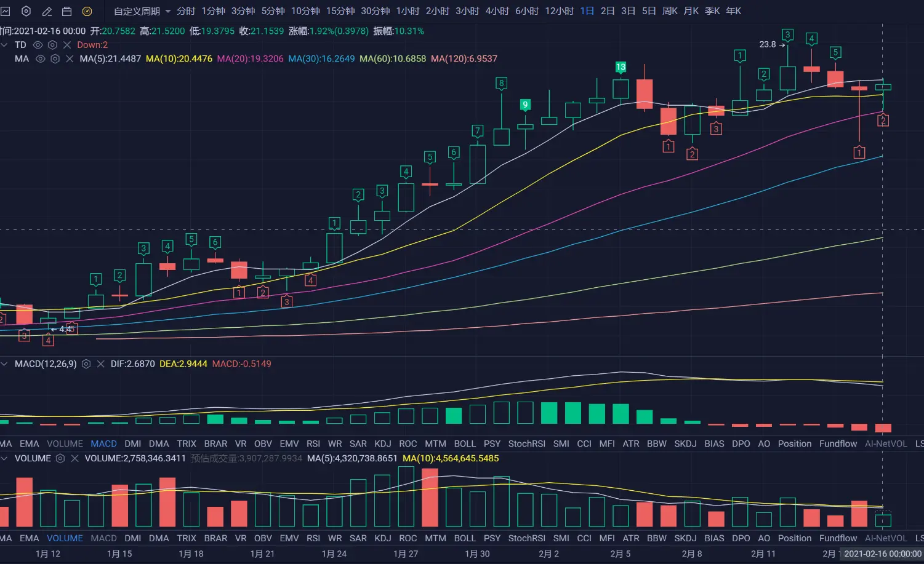Click the MA(5):21.4487 legend value

pyautogui.click(x=110, y=59)
